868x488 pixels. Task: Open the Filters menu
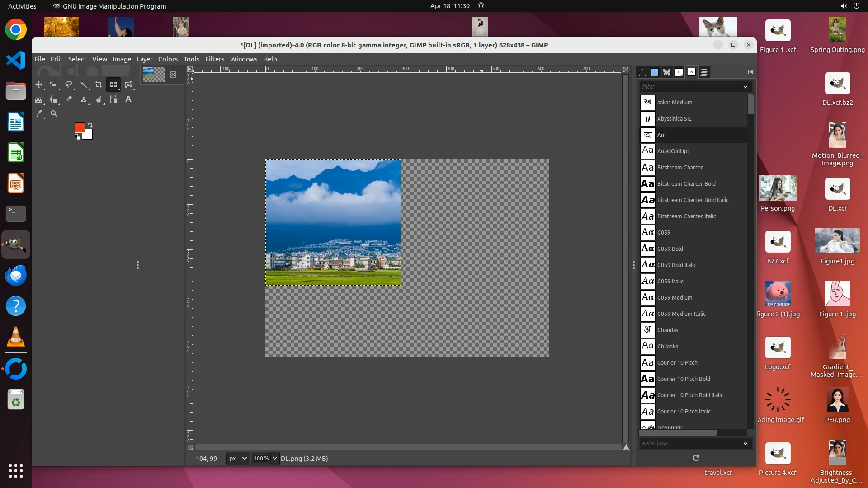tap(214, 59)
